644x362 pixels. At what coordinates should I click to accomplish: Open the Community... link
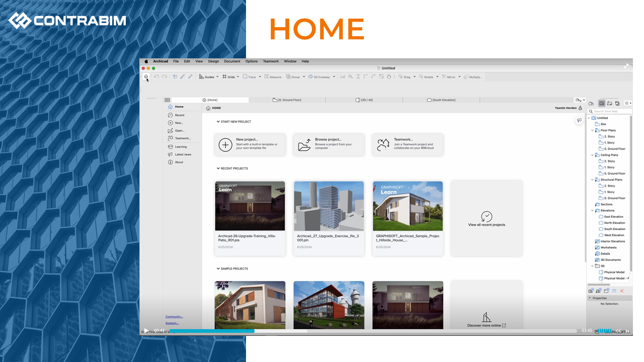click(174, 317)
